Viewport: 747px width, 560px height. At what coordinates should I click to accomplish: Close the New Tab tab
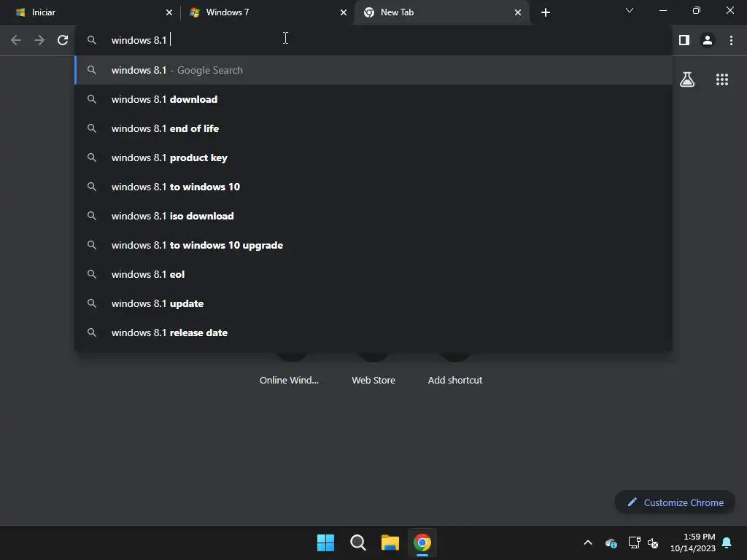click(518, 12)
